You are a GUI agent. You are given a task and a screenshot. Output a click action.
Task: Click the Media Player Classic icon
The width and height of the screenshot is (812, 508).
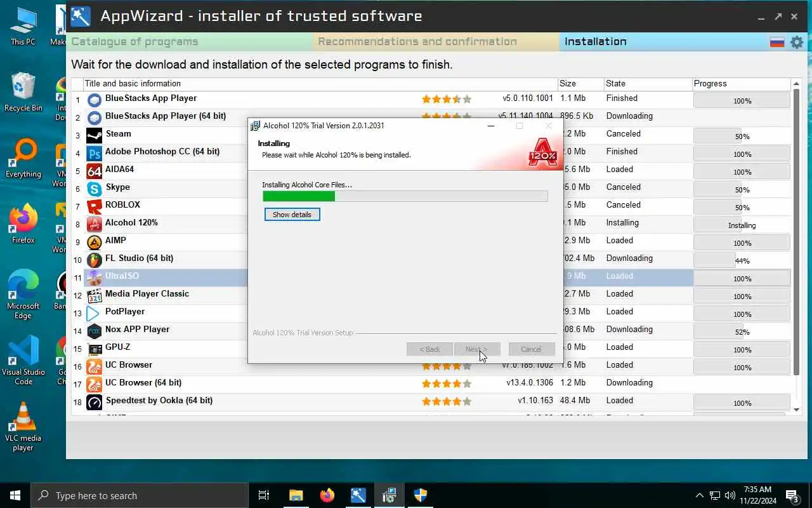click(x=94, y=295)
